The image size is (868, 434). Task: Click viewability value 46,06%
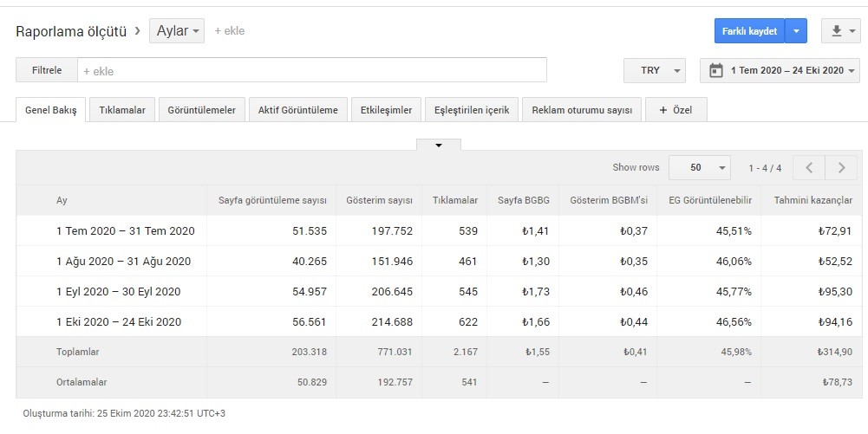coord(734,262)
